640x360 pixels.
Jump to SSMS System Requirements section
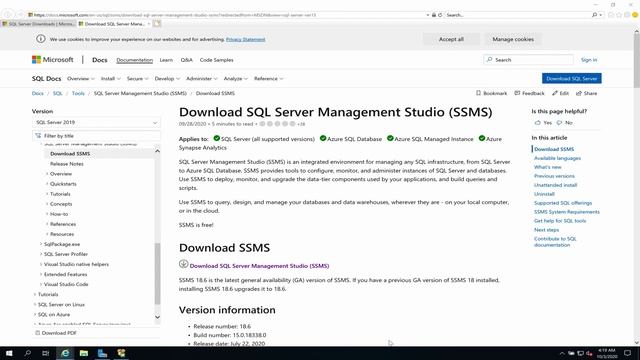pyautogui.click(x=567, y=212)
